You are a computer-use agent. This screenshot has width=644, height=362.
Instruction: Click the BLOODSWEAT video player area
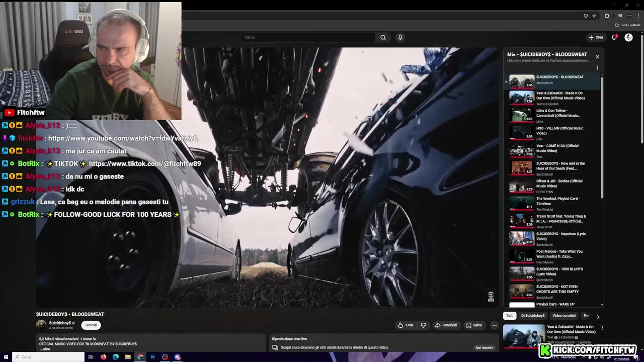[x=267, y=177]
